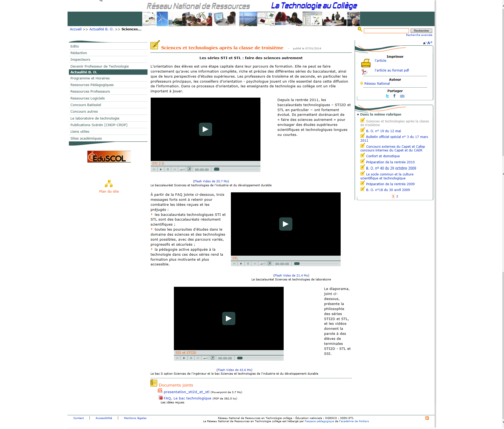Toggle fullscreen on the SSI et STI2D player
This screenshot has height=429, width=504.
pos(212,358)
